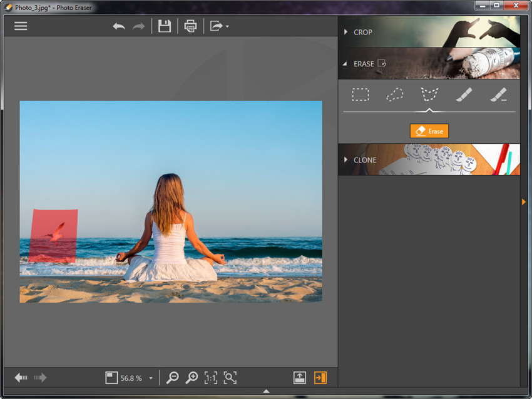Viewport: 532px width, 399px height.
Task: Set zoom to 1:1 actual size
Action: pyautogui.click(x=211, y=378)
